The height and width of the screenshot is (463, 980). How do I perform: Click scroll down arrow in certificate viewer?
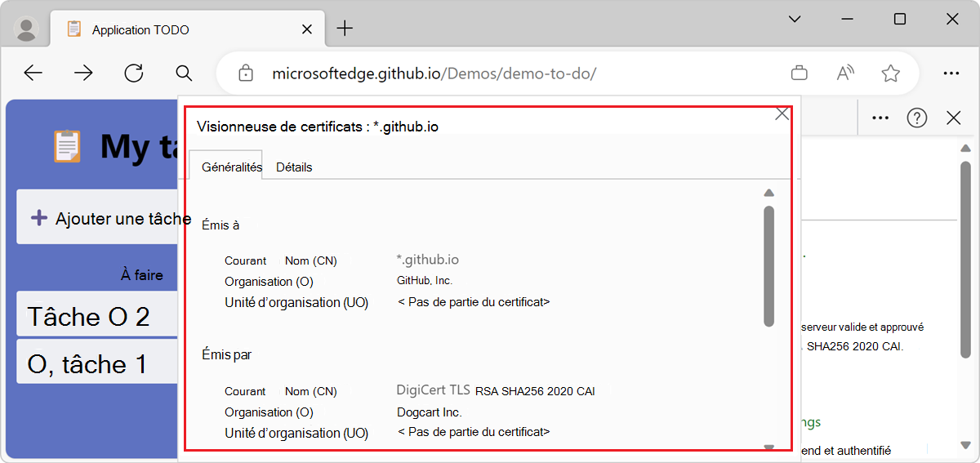(768, 447)
